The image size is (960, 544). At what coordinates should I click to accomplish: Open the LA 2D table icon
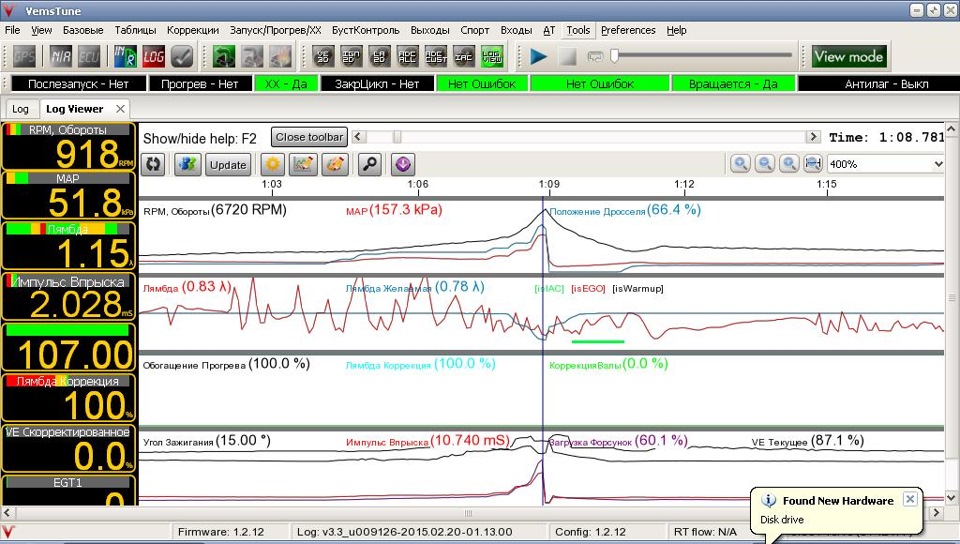tap(380, 57)
